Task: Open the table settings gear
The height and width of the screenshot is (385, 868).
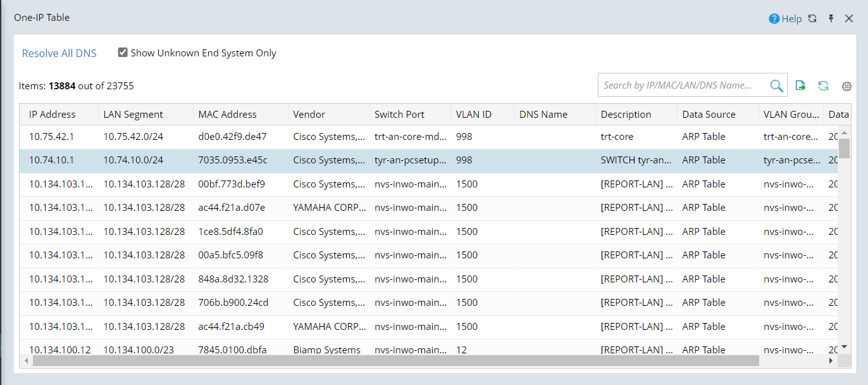Action: 846,86
